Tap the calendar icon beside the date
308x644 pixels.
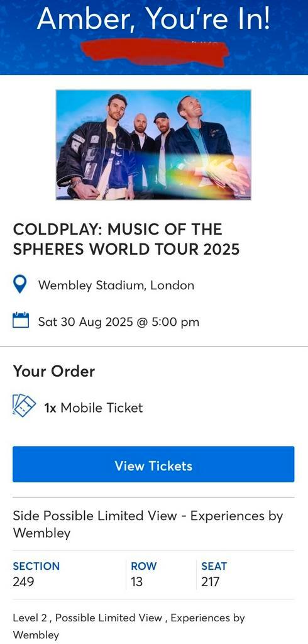21,320
